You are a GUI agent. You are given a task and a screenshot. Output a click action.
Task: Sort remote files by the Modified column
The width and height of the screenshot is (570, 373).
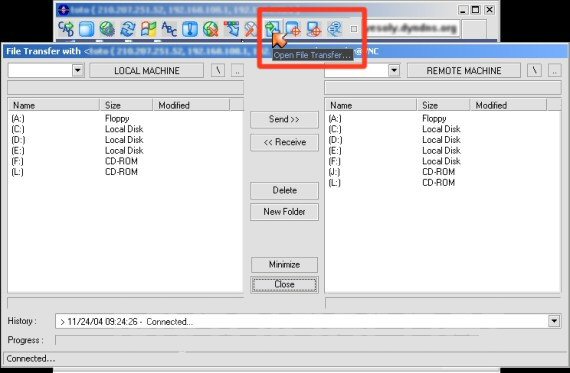[508, 105]
